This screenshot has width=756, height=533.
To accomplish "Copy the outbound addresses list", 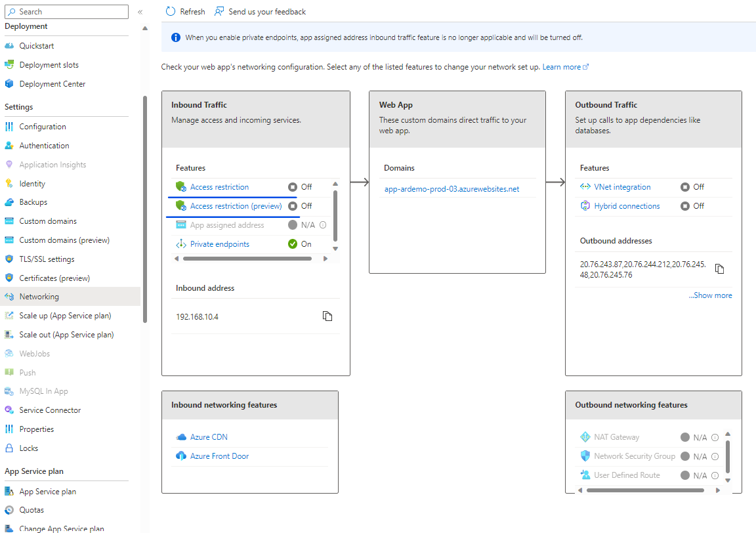I will 719,269.
